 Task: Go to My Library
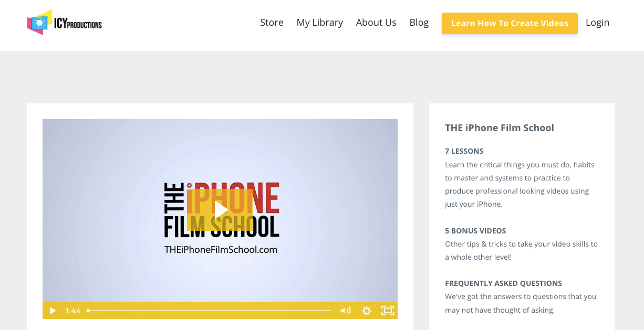(319, 23)
